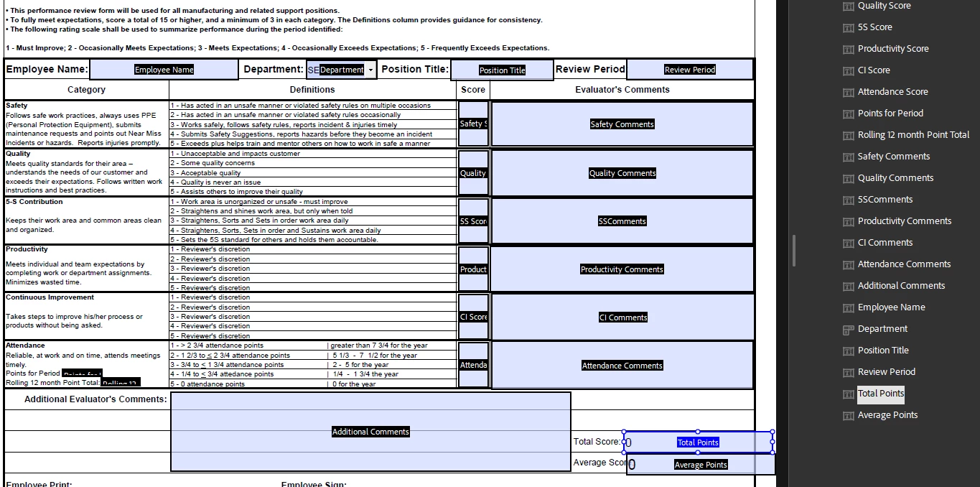
Task: Click the Safety Comments form field
Action: 622,124
